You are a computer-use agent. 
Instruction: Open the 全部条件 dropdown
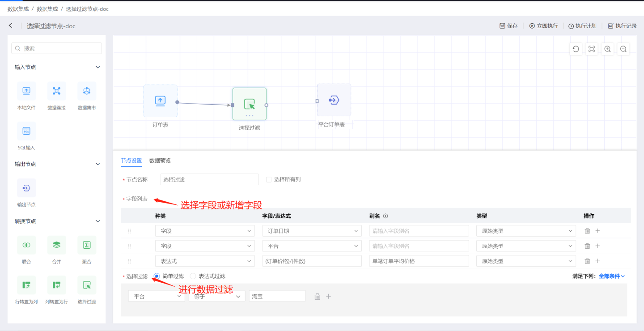[x=612, y=276]
